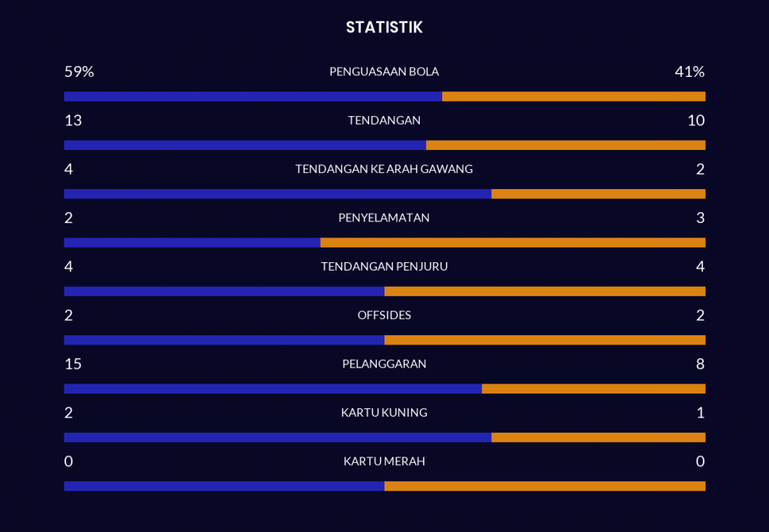
Task: Click the orange part of PELANGGARAN bar
Action: tap(594, 389)
